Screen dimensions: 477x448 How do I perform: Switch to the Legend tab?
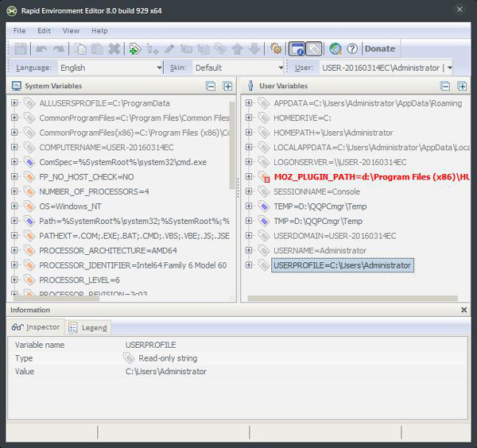tap(88, 327)
